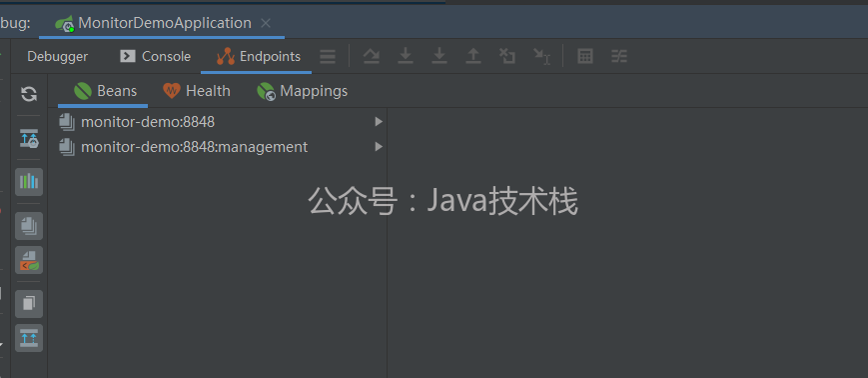Click the Run to Cursor icon
The height and width of the screenshot is (378, 868).
[541, 56]
